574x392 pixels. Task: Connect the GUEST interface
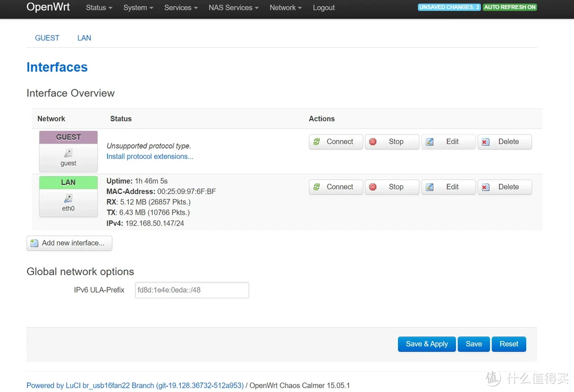pos(335,142)
